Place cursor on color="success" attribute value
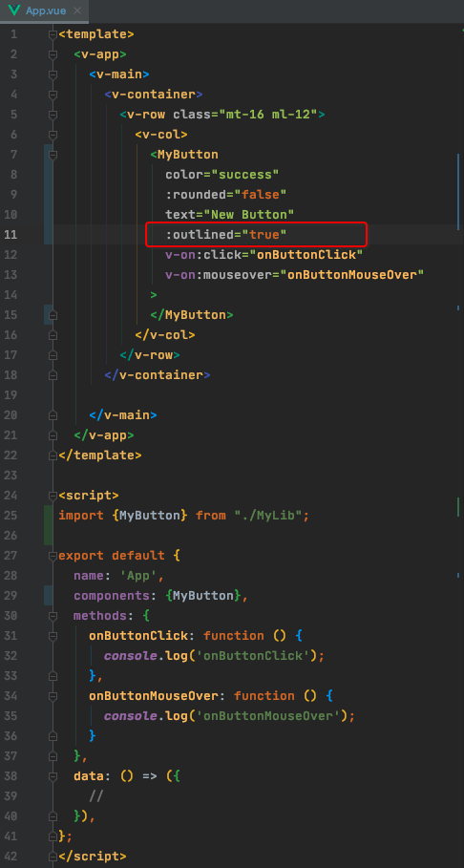Viewport: 464px width, 868px height. coord(245,175)
